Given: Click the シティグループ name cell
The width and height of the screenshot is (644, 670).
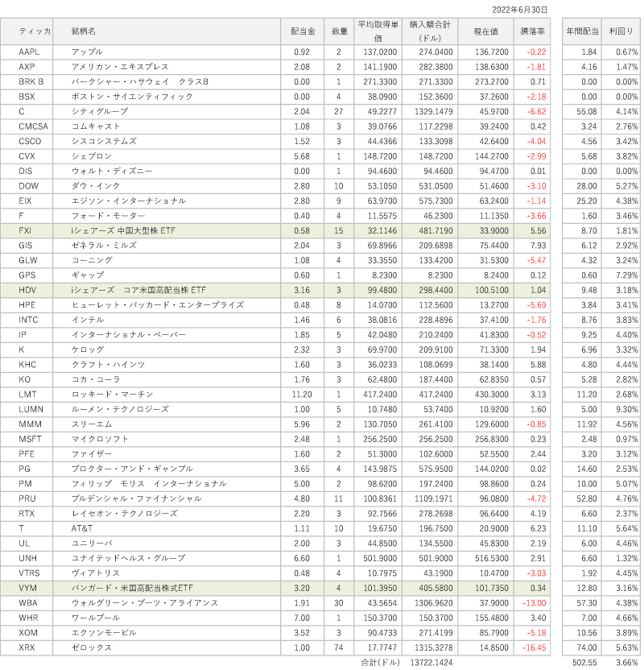Looking at the screenshot, I should (x=167, y=111).
